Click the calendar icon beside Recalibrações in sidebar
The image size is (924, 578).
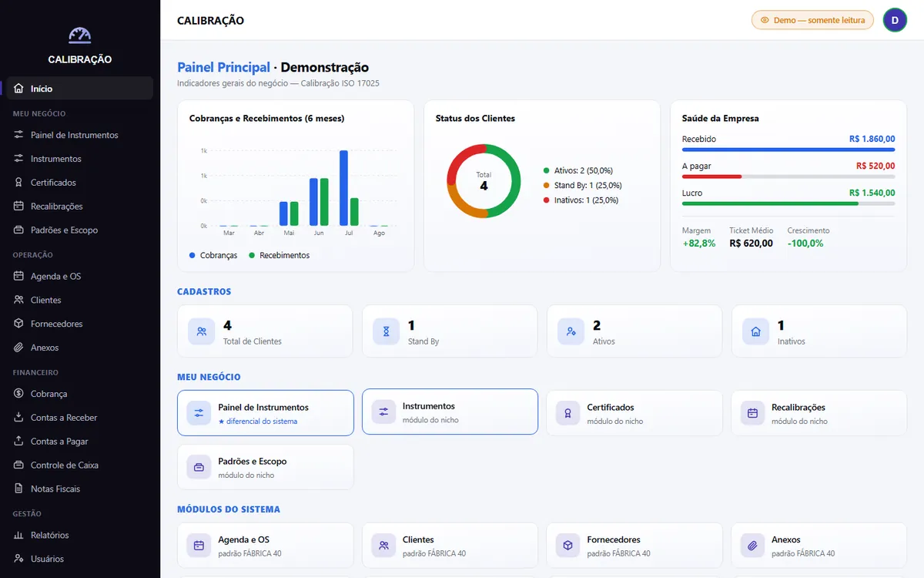18,207
